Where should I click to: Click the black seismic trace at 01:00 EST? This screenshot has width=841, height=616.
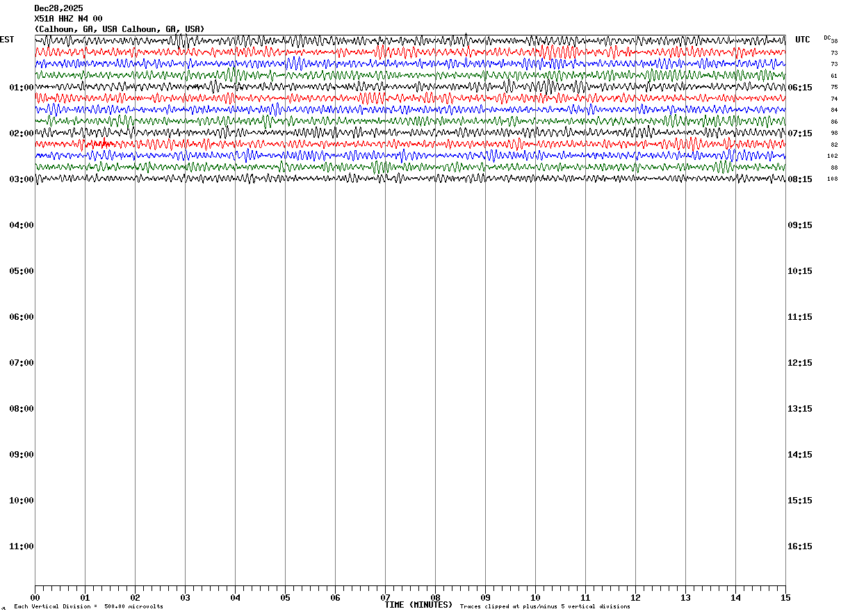tap(410, 86)
